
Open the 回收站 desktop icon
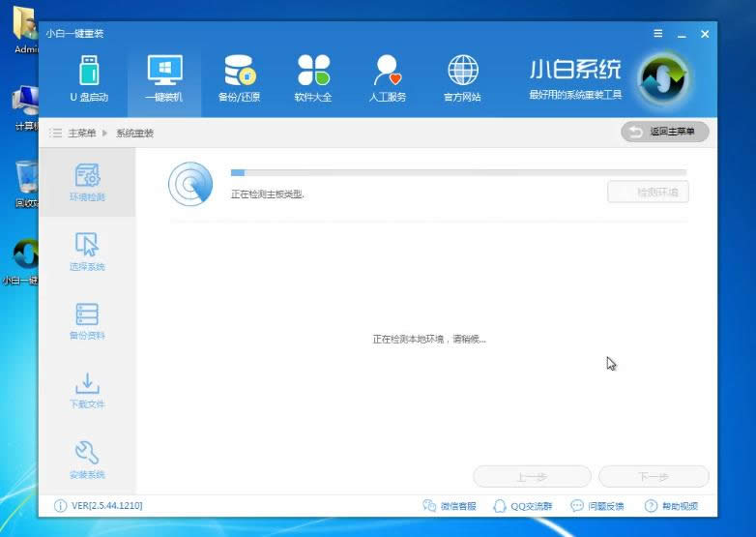[x=24, y=184]
